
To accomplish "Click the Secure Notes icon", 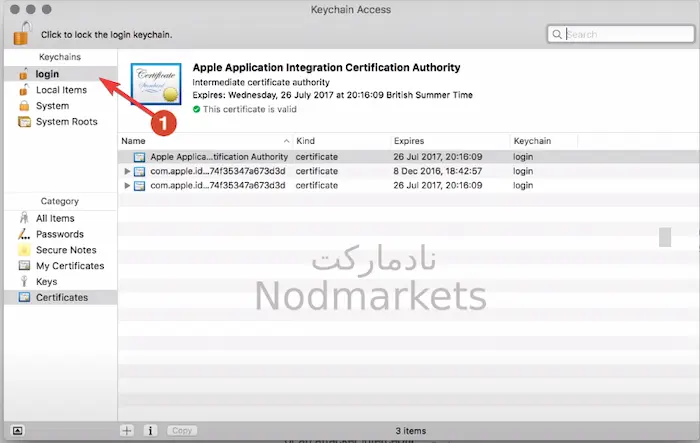I will pos(24,250).
